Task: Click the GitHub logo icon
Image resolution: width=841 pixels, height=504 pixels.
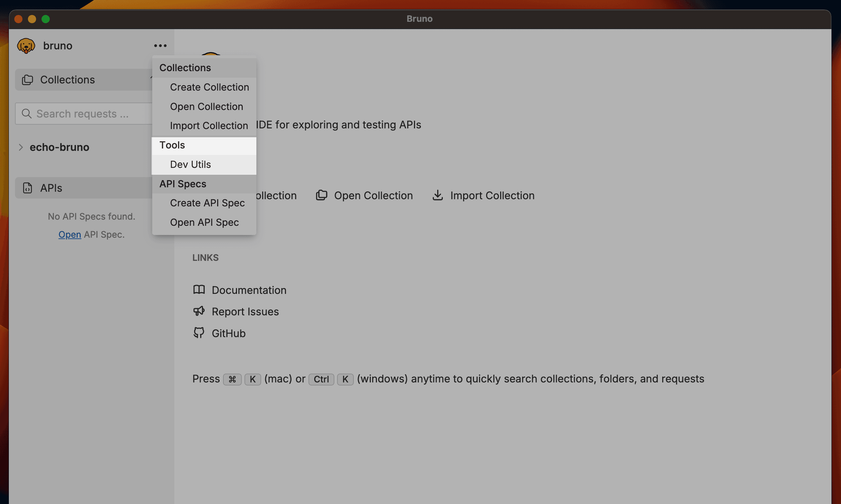Action: click(x=199, y=333)
